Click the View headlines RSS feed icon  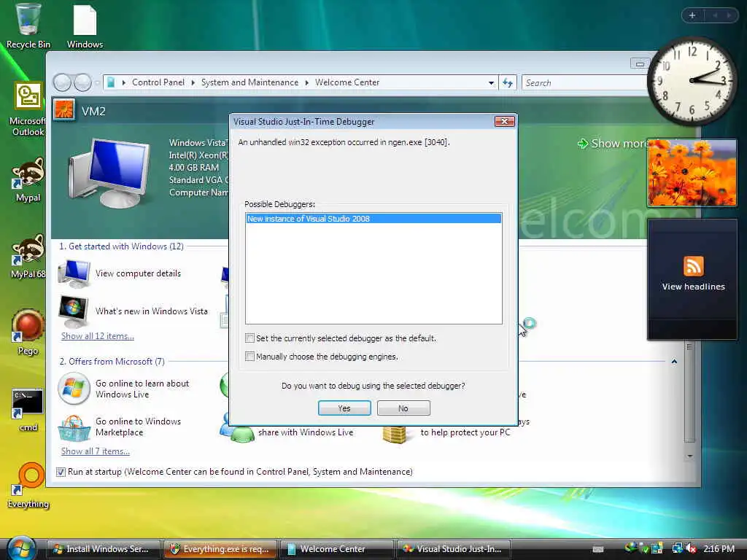click(693, 265)
